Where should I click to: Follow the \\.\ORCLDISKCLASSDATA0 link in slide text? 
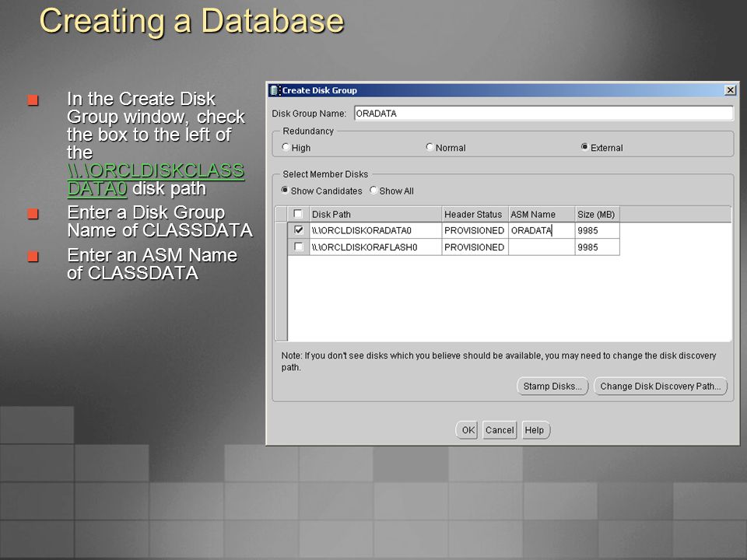tap(156, 180)
